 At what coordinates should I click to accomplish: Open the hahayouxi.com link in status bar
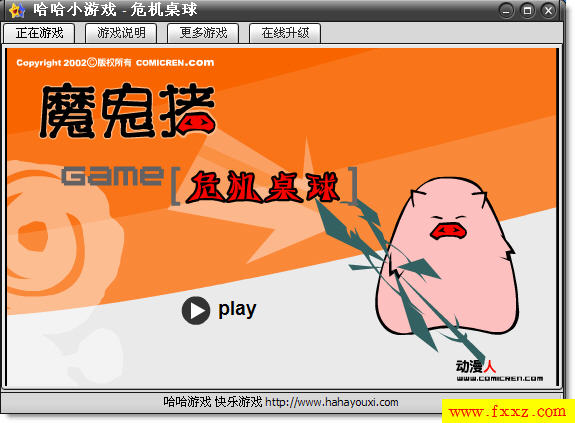click(x=332, y=402)
